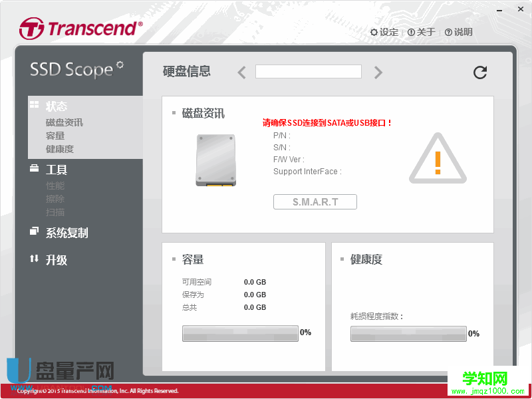Click 总共 0.0 GB value
Image resolution: width=532 pixels, height=399 pixels.
(255, 307)
